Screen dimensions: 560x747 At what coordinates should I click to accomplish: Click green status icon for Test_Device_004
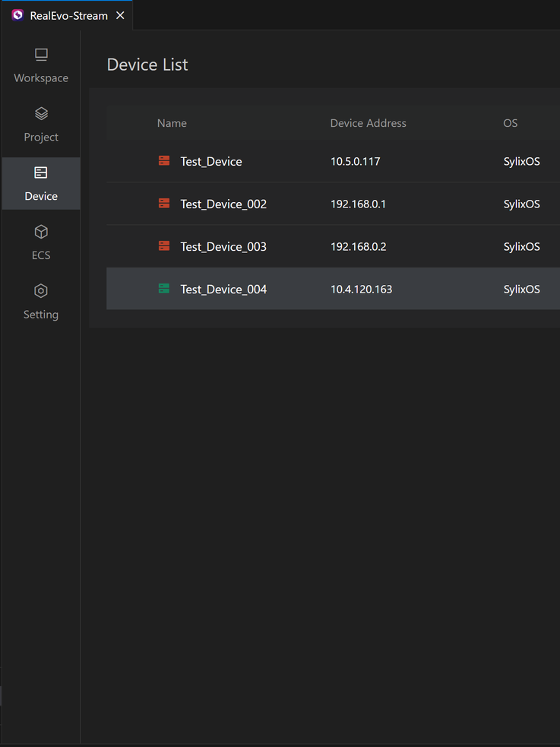164,289
